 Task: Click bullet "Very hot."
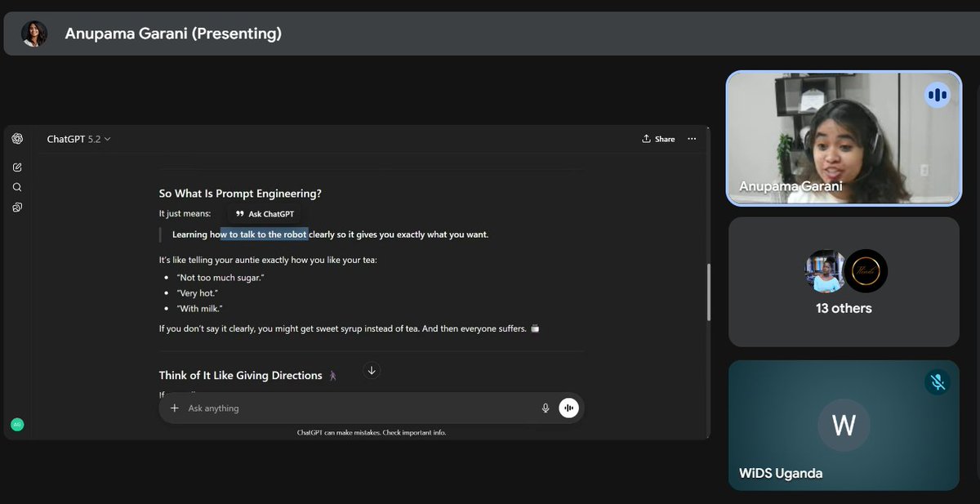(197, 292)
